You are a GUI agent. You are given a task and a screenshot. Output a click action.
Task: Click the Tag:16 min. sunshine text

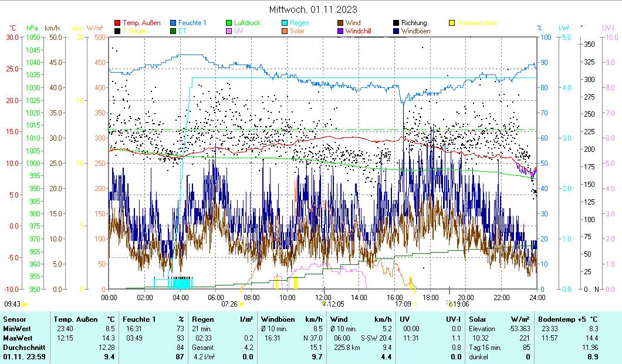(485, 348)
